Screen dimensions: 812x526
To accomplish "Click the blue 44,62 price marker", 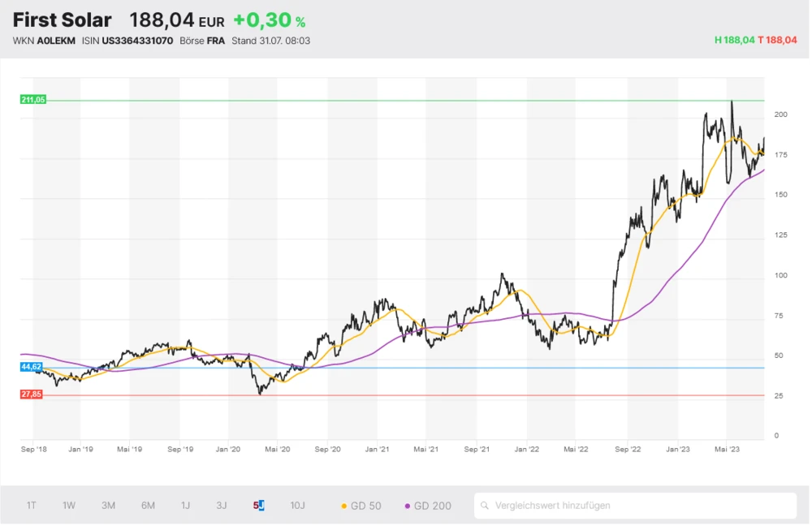I will 32,367.
